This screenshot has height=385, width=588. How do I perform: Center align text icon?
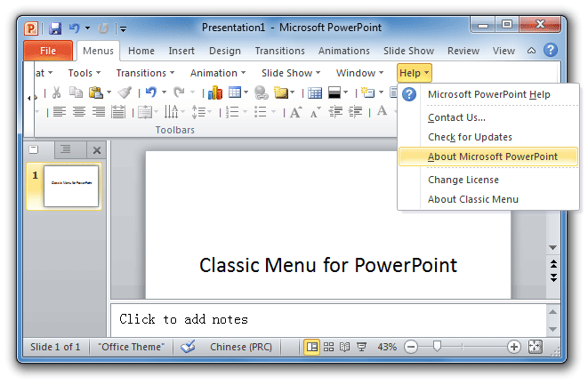(79, 112)
